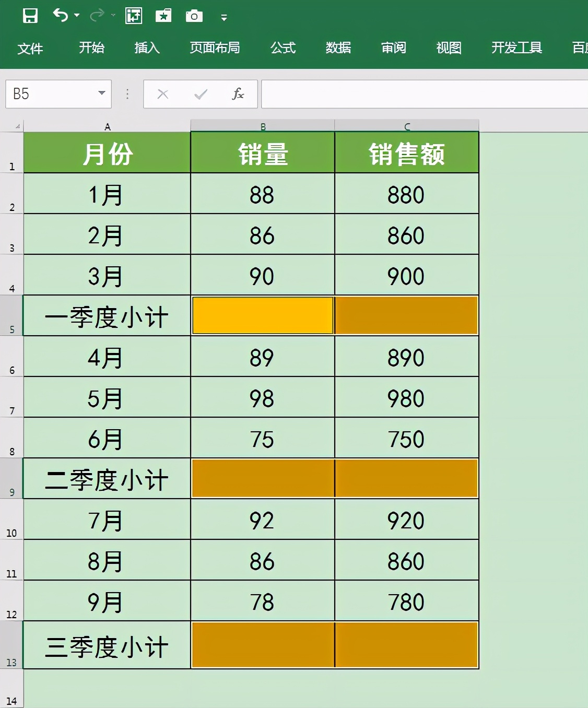Click orange 销量 cell in 二季度小计 row
This screenshot has width=588, height=708.
point(263,479)
